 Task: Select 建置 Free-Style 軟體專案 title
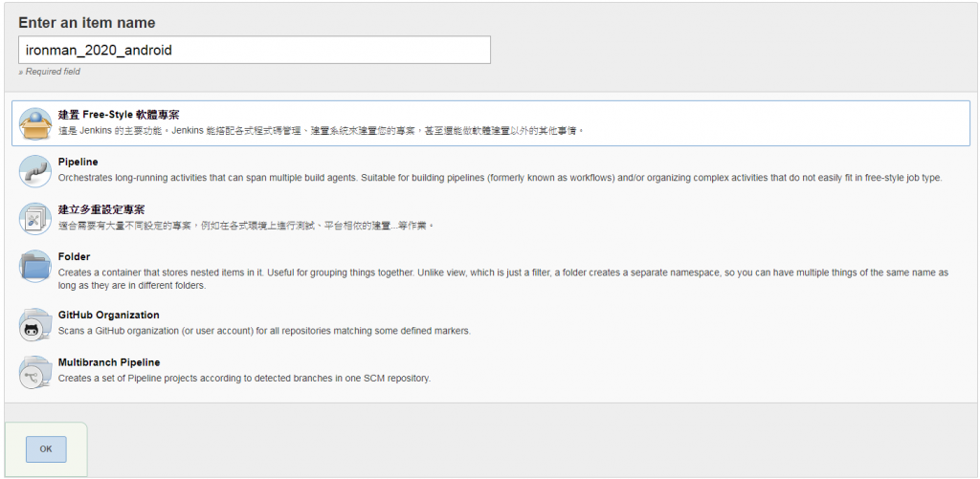(120, 115)
